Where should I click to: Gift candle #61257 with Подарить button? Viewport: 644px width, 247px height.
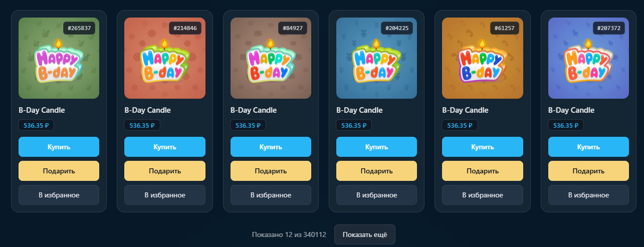pyautogui.click(x=483, y=171)
